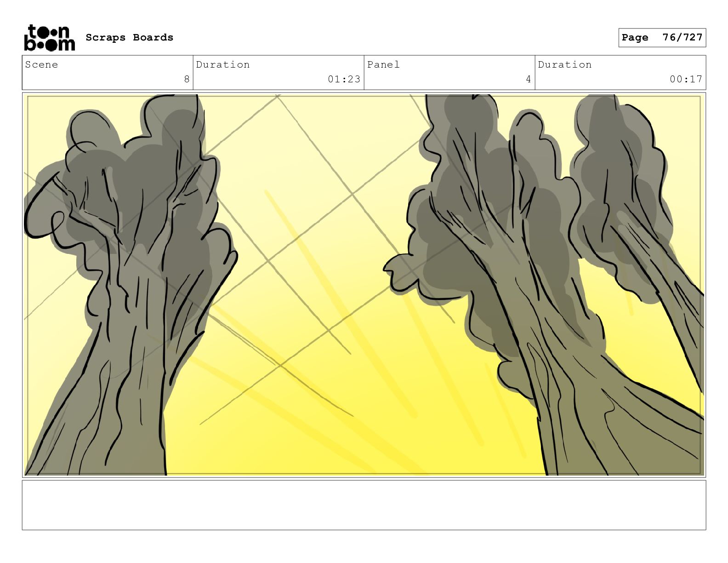Viewport: 728px width, 563px height.
Task: Click the 'Page 76/727' page indicator
Action: coord(662,38)
